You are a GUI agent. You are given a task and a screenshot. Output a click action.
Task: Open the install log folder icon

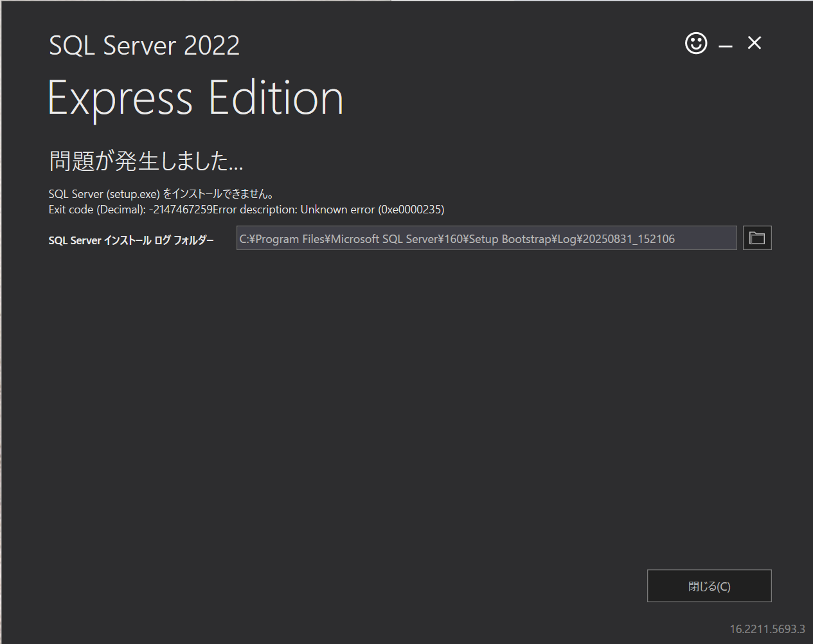[757, 238]
